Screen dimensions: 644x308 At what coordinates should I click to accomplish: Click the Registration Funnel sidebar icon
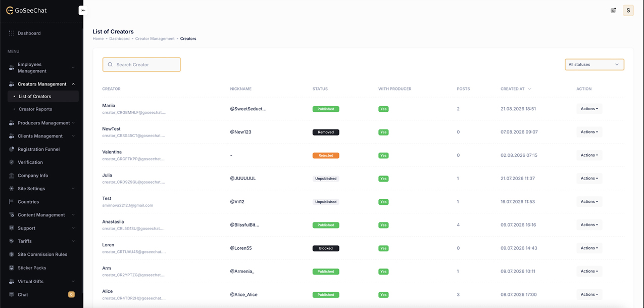click(12, 149)
